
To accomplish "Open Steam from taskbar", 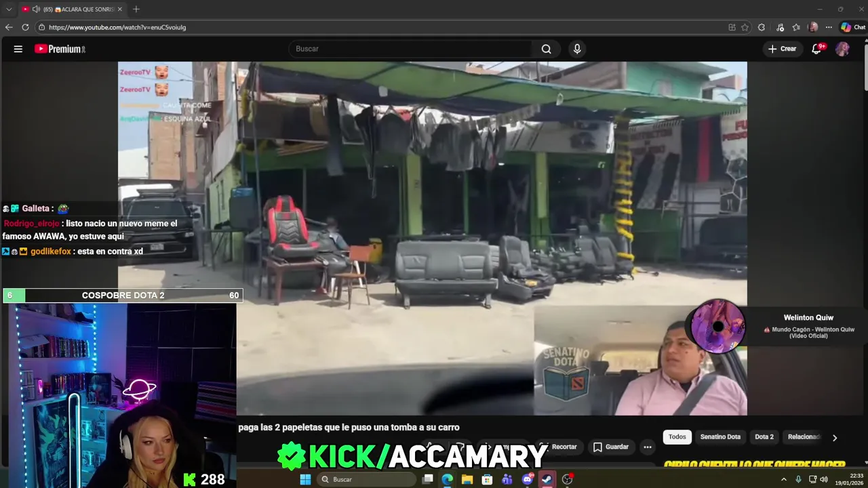I will (547, 479).
